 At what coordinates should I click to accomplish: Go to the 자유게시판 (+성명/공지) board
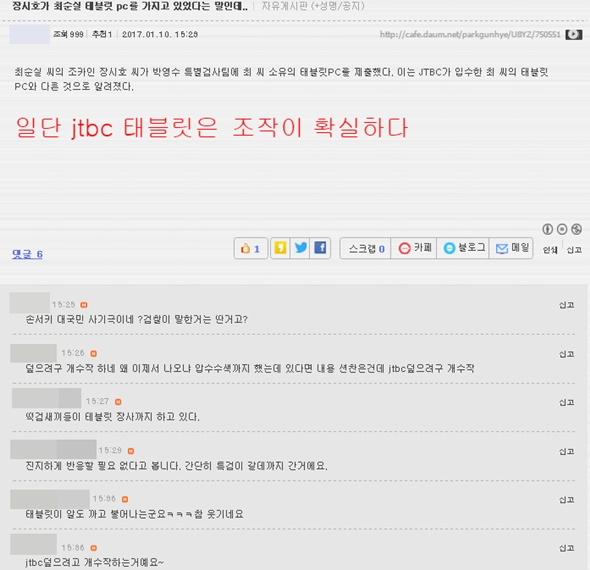[313, 6]
